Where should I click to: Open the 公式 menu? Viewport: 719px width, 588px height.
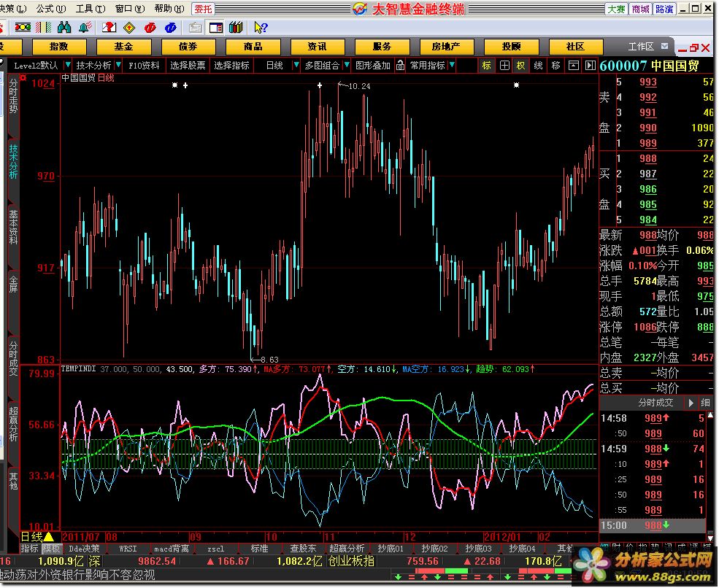(51, 9)
